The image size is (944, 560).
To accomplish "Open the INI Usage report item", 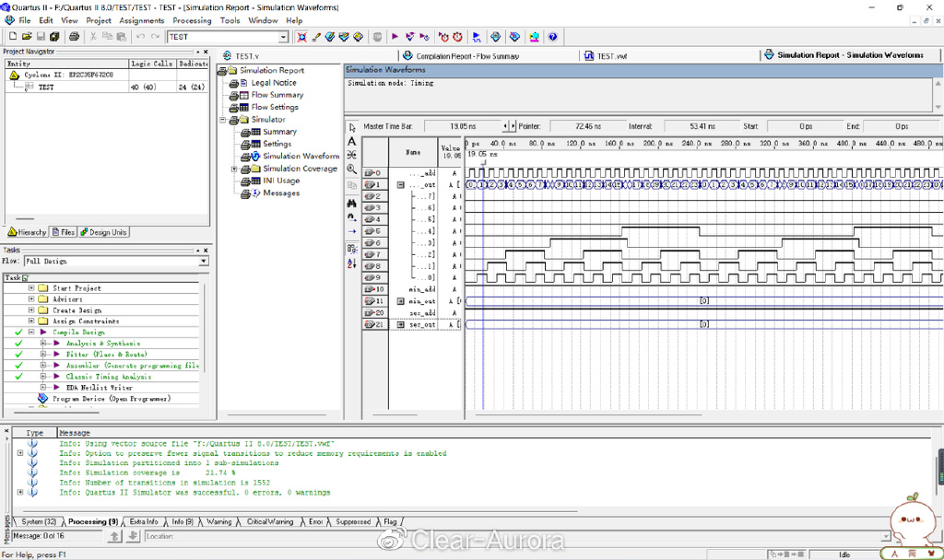I will [x=280, y=181].
